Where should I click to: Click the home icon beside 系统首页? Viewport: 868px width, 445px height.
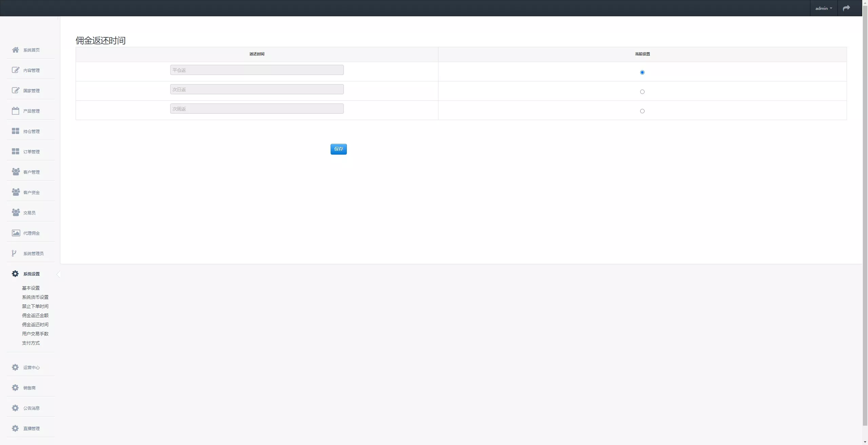pos(15,50)
